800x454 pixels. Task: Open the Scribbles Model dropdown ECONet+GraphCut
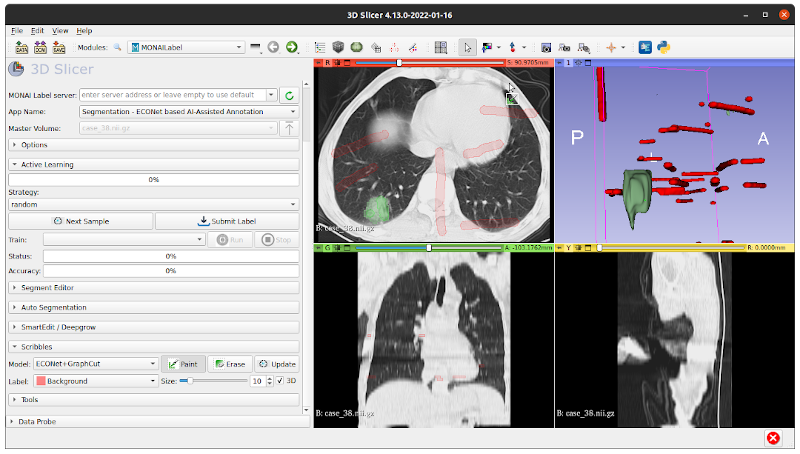tap(95, 364)
